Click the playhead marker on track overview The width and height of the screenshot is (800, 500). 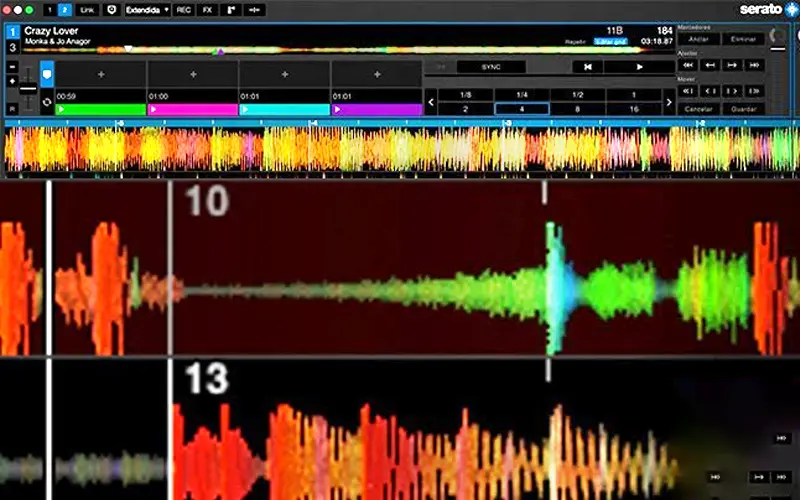(x=129, y=49)
